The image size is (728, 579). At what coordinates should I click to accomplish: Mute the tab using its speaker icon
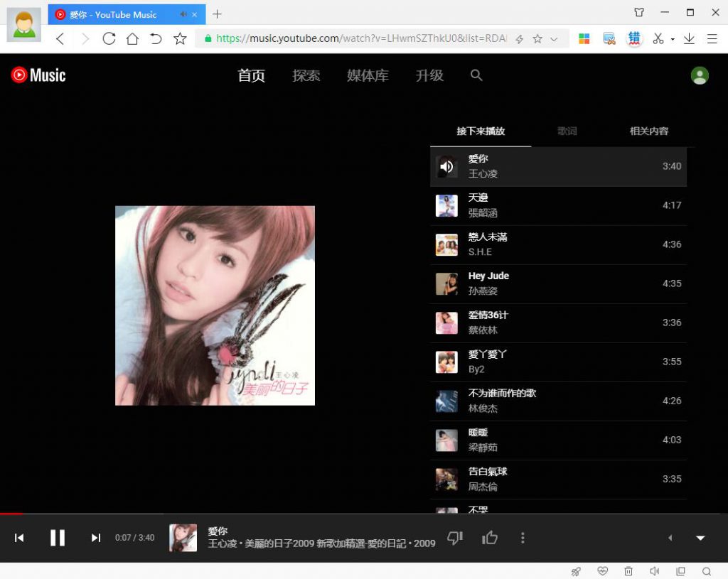pos(183,14)
